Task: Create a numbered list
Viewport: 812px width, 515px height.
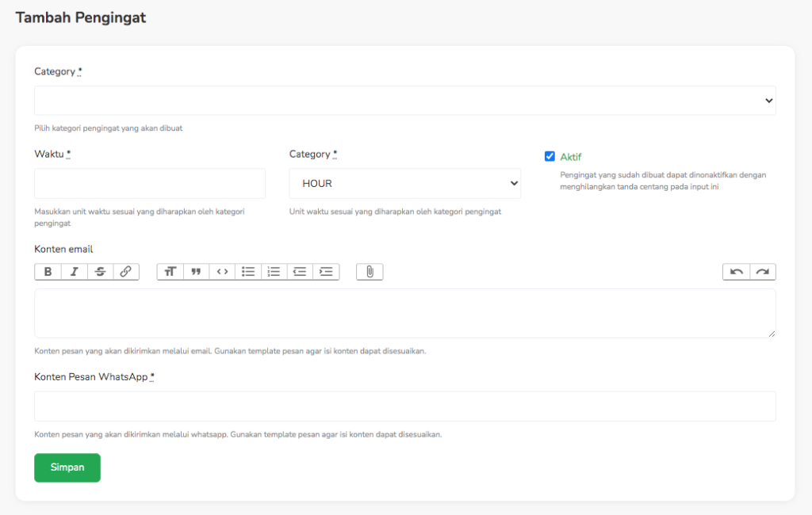Action: point(274,272)
